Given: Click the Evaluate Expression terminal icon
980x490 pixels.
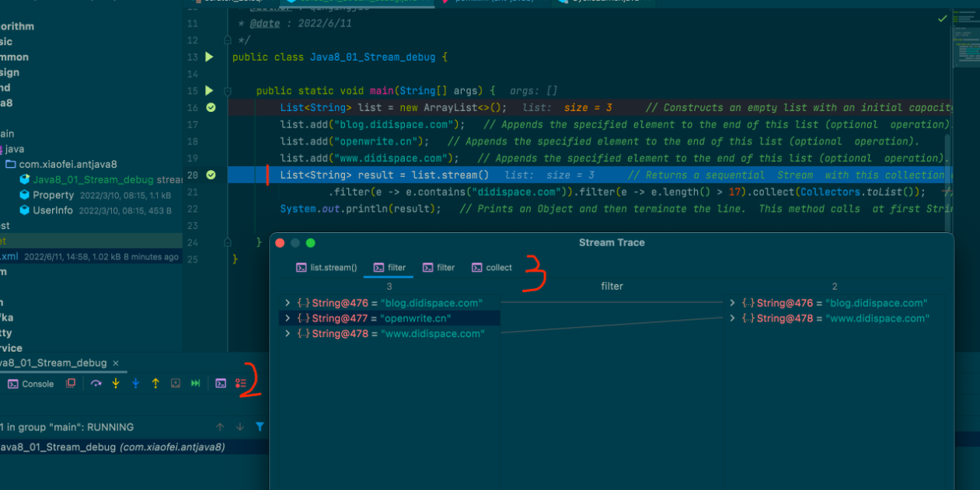Looking at the screenshot, I should pos(221,384).
